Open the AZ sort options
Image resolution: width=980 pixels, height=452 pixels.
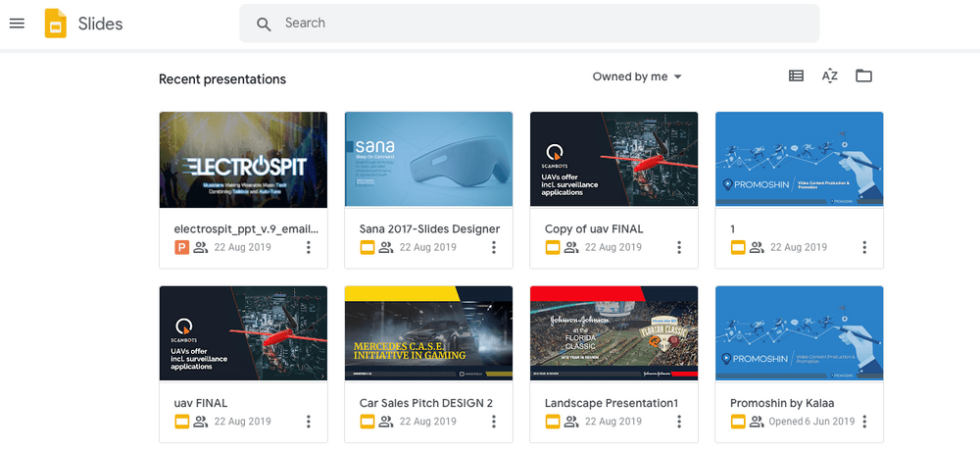click(829, 76)
